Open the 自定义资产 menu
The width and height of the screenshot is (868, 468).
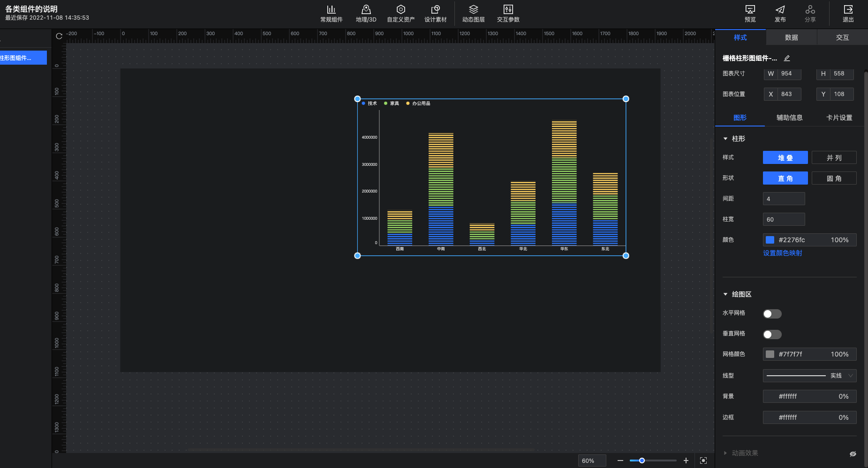(x=400, y=14)
